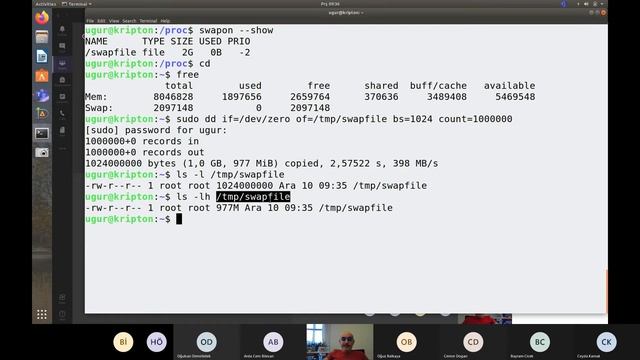Viewport: 640px width, 360px height.
Task: Open Teams Calls phone icon
Action: coord(62,114)
